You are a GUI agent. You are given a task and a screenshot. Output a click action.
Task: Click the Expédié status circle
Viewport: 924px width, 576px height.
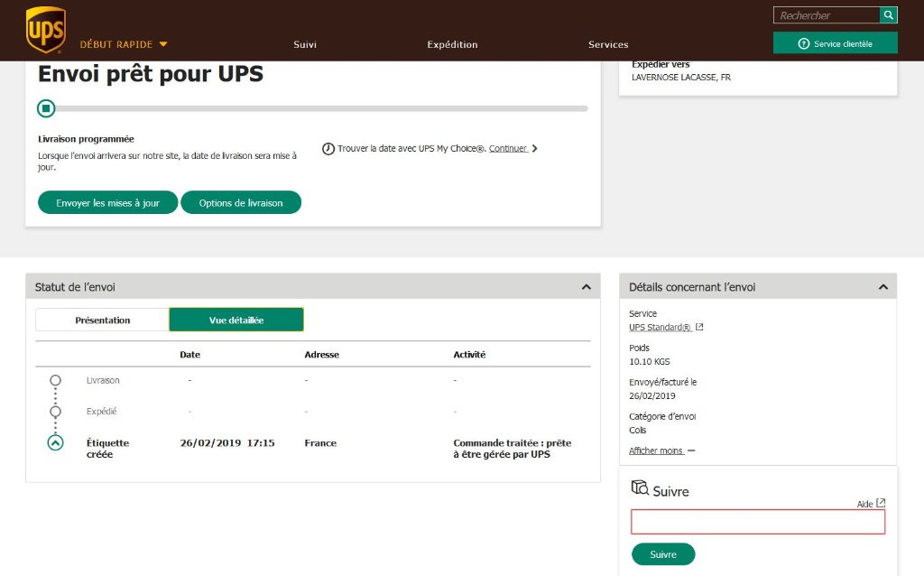pyautogui.click(x=55, y=411)
